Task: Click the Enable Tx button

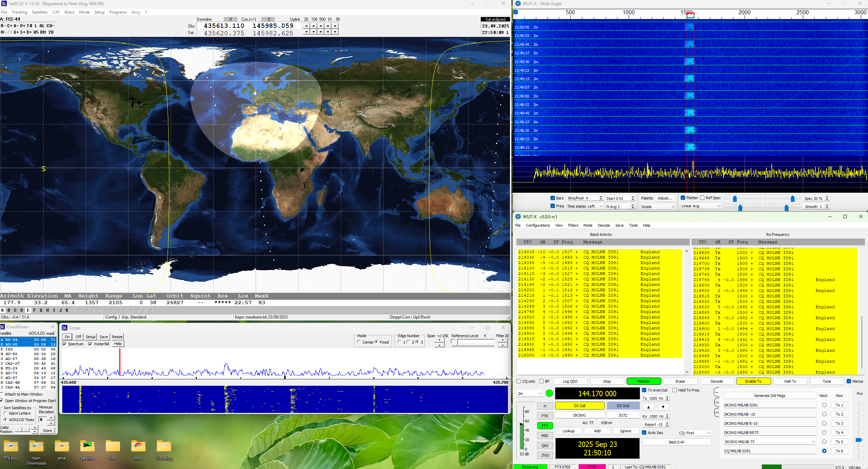Action: pos(753,381)
